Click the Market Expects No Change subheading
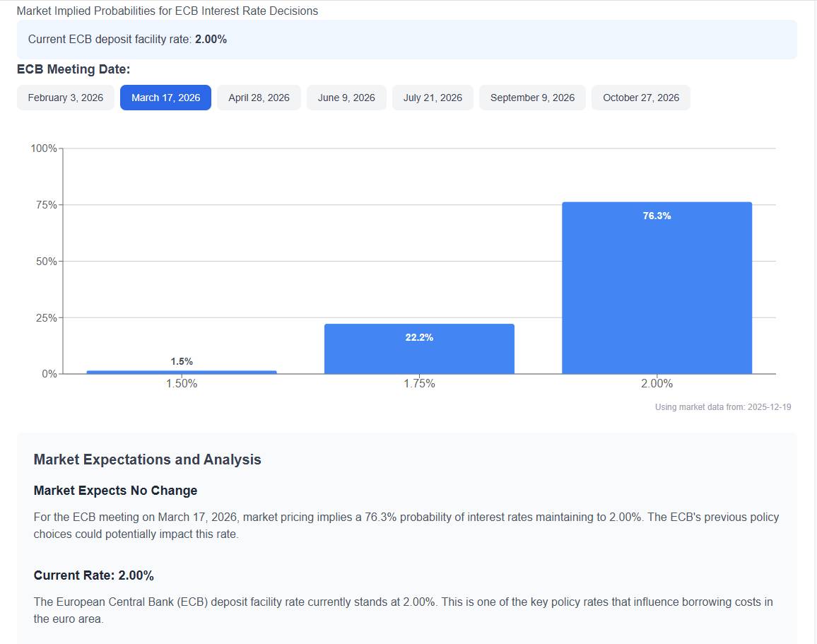 coord(115,491)
